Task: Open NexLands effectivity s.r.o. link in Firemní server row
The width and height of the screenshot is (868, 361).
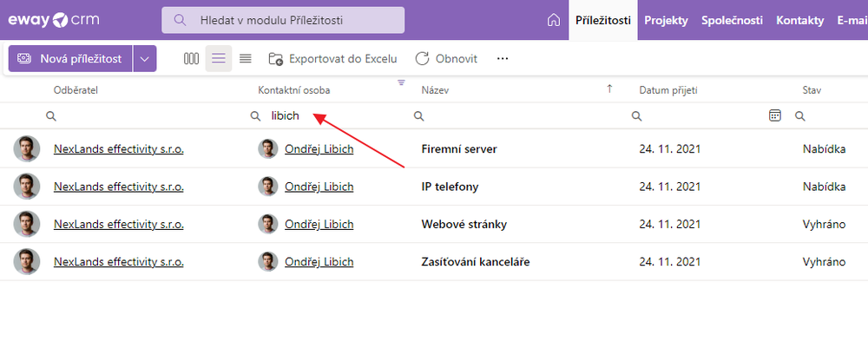Action: (118, 149)
